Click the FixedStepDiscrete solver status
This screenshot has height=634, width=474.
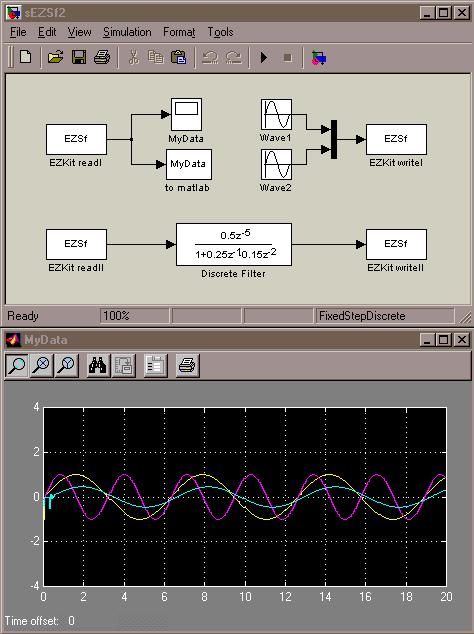coord(385,316)
